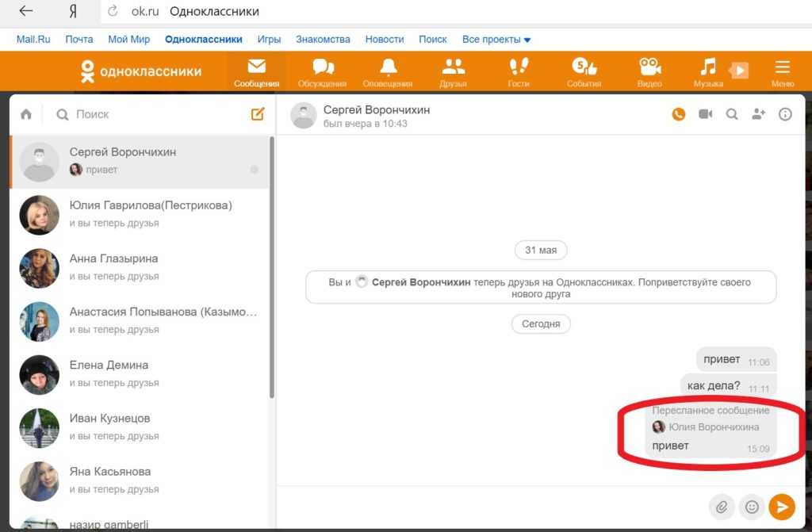
Task: Open Музыка note icon
Action: 708,71
